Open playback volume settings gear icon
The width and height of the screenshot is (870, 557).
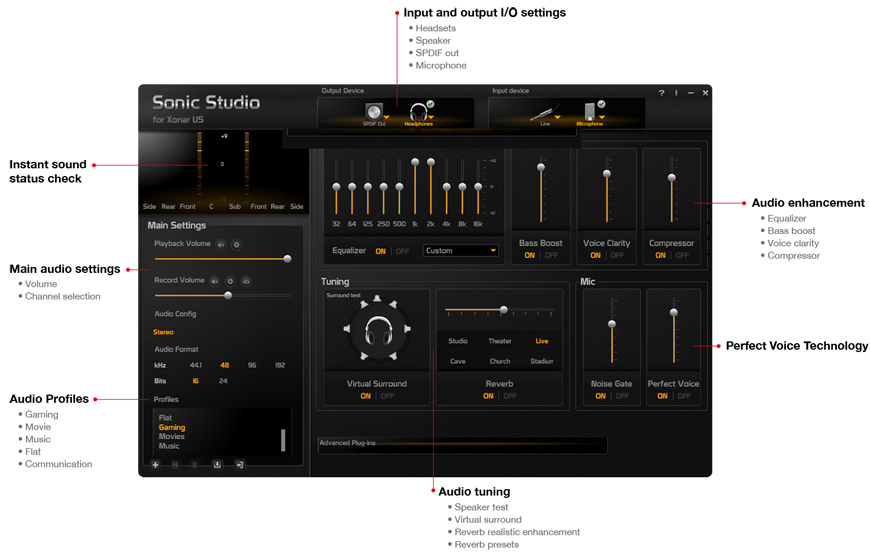pyautogui.click(x=237, y=244)
